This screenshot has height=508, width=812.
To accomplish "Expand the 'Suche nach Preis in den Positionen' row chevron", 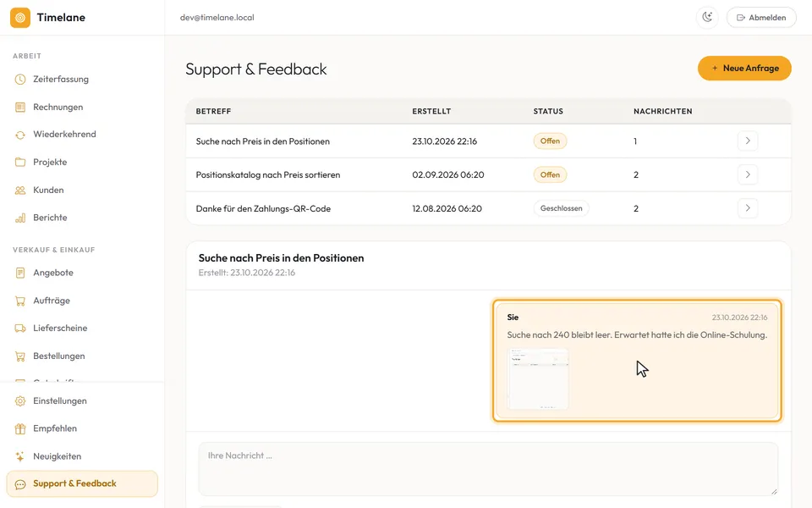I will point(747,141).
